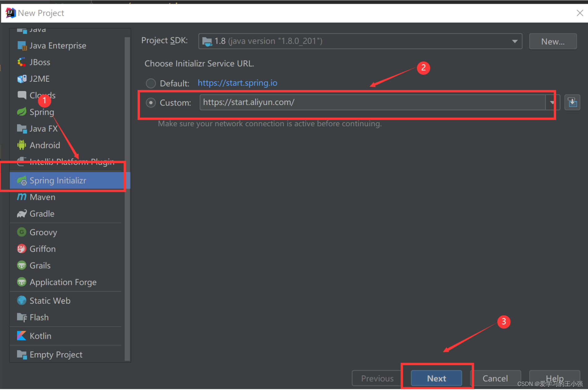The image size is (588, 390).
Task: Click the Custom URL input field
Action: pyautogui.click(x=373, y=102)
